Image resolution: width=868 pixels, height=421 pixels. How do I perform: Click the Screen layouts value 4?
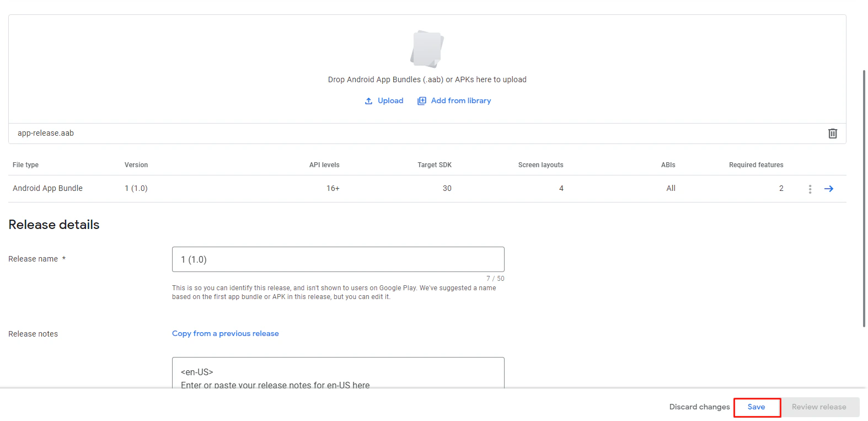561,188
